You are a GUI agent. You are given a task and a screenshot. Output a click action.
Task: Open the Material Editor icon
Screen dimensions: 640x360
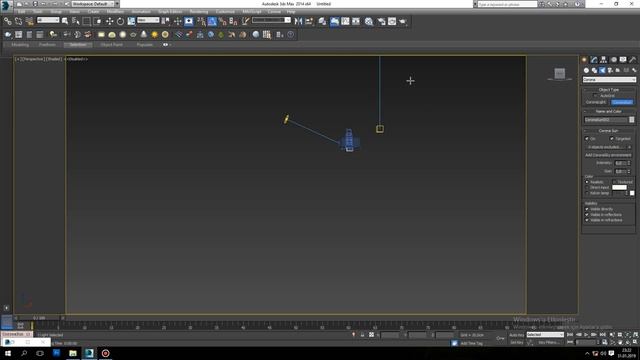[369, 21]
